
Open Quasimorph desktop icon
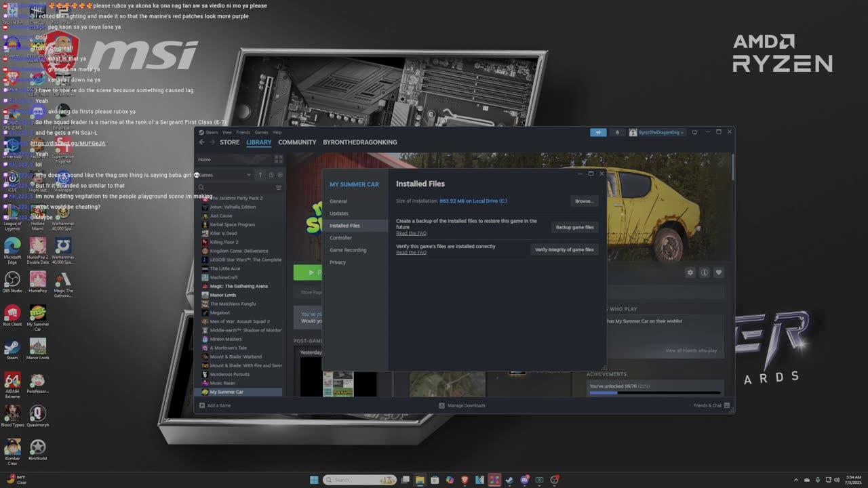coord(38,417)
